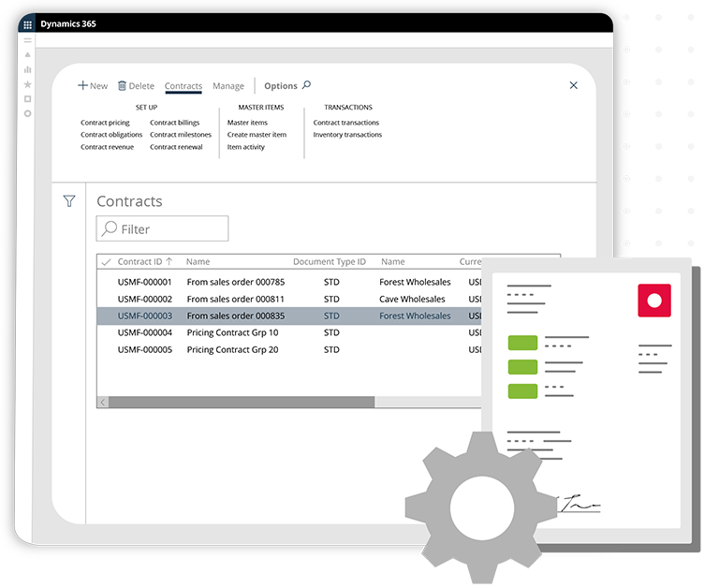Select contract USMF-000002
Viewport: 704px width, 588px height.
(x=144, y=300)
